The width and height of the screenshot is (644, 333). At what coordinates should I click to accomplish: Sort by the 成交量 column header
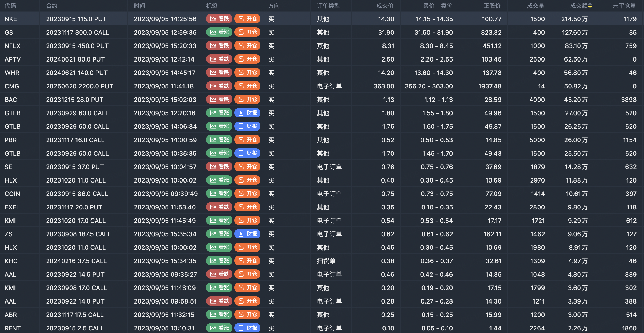535,6
